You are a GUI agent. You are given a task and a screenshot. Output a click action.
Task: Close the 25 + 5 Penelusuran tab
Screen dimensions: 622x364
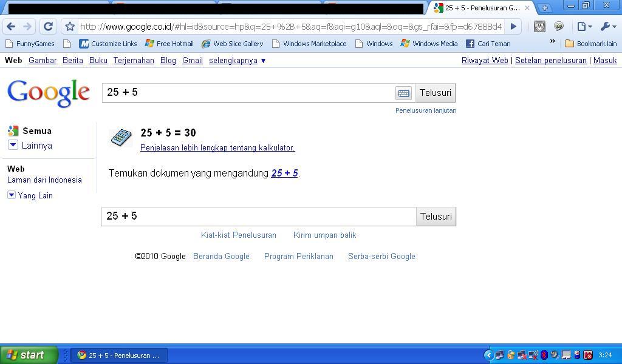pos(527,7)
